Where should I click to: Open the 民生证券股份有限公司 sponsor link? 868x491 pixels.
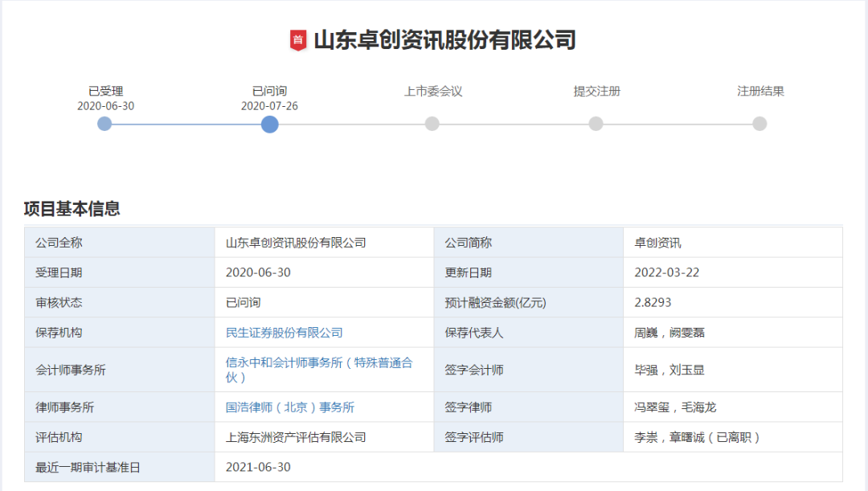pyautogui.click(x=284, y=333)
